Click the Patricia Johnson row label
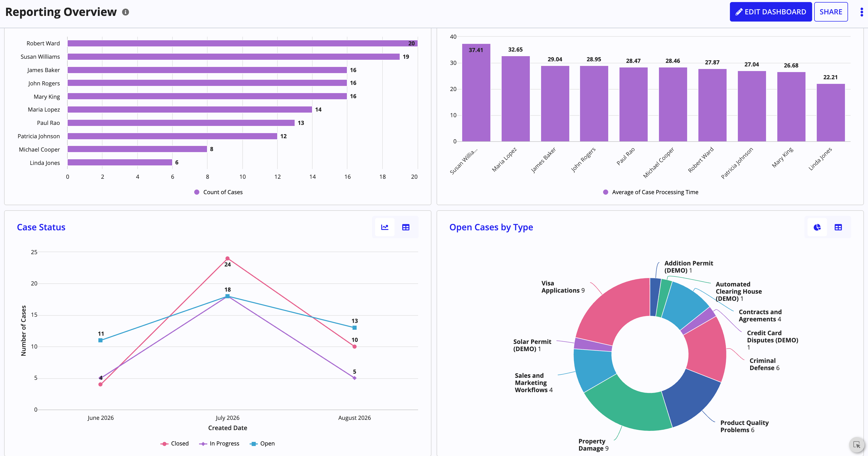 pyautogui.click(x=39, y=136)
